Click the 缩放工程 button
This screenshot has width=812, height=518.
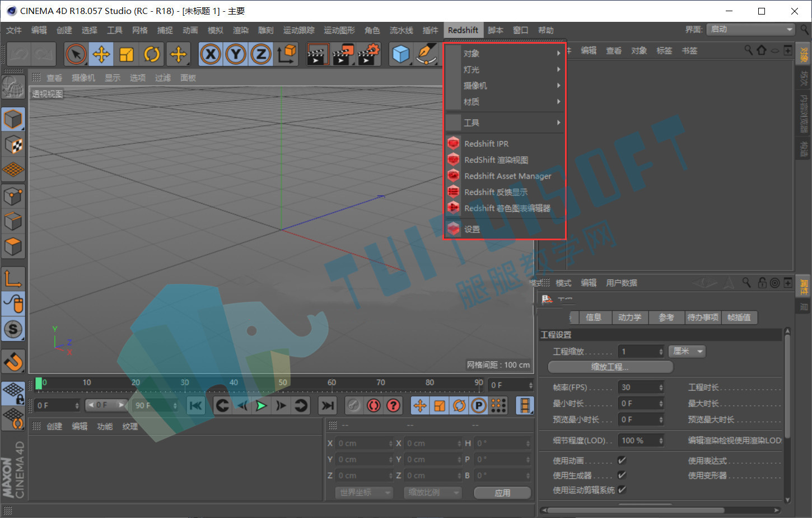[x=610, y=367]
